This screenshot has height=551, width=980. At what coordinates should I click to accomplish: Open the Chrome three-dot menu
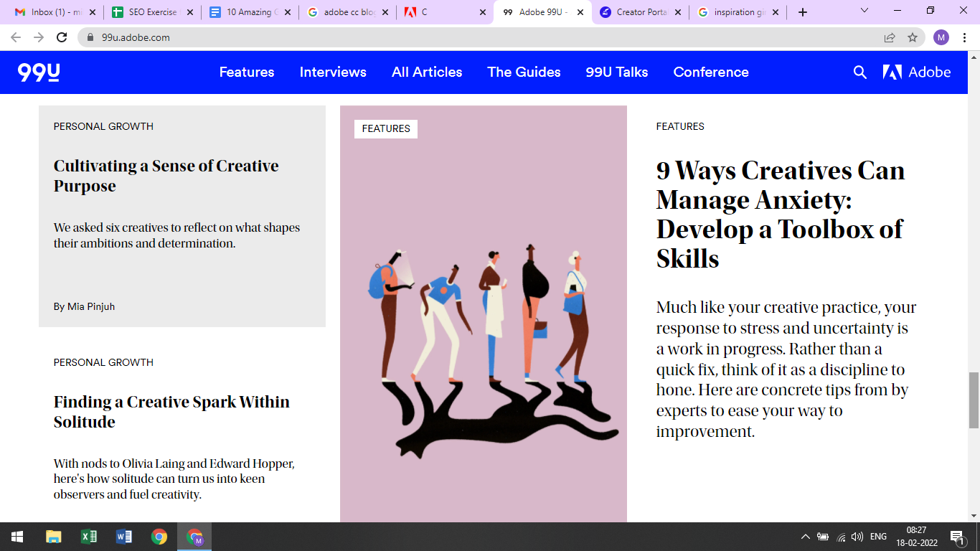click(x=965, y=37)
